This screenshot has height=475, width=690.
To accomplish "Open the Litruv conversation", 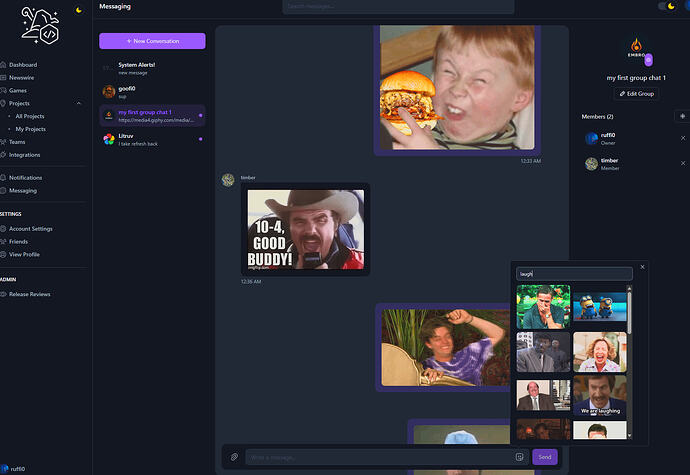I will (x=152, y=140).
